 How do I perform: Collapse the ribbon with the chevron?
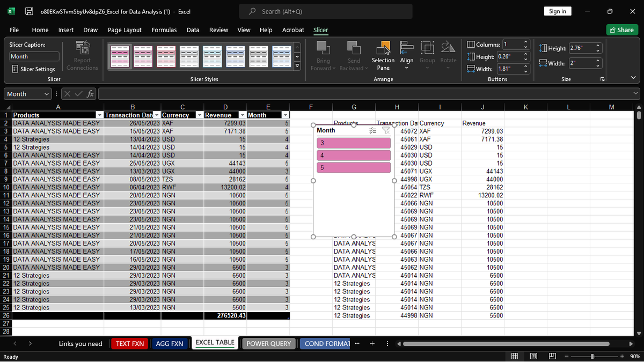(x=633, y=79)
